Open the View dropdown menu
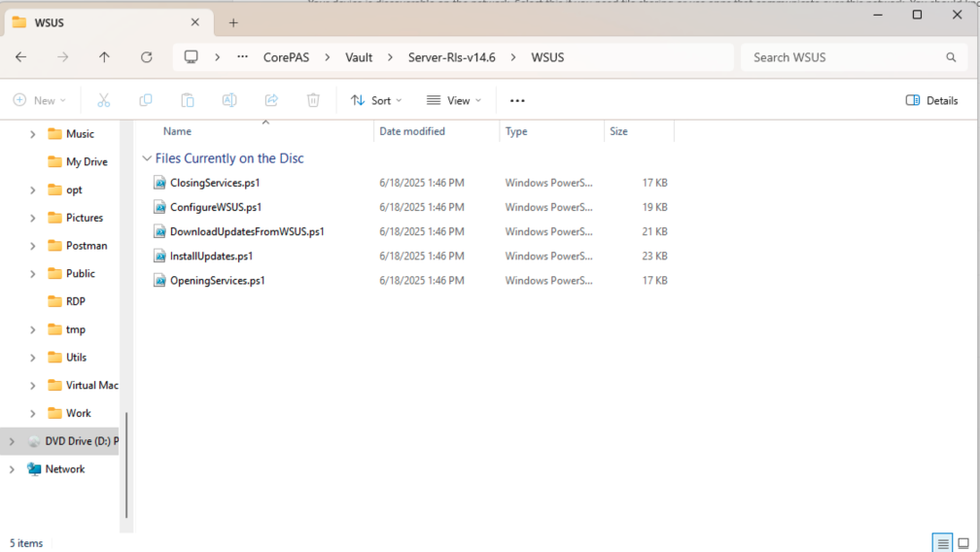 pos(454,100)
